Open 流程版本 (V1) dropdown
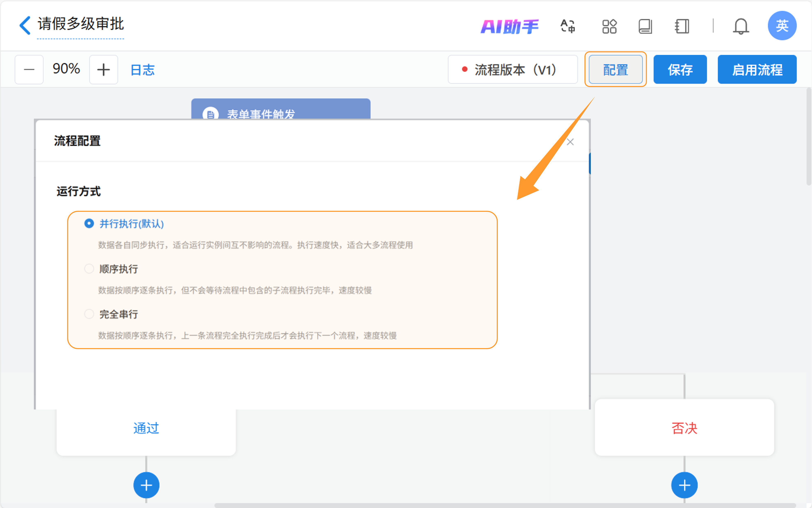Viewport: 812px width, 508px height. click(x=513, y=70)
